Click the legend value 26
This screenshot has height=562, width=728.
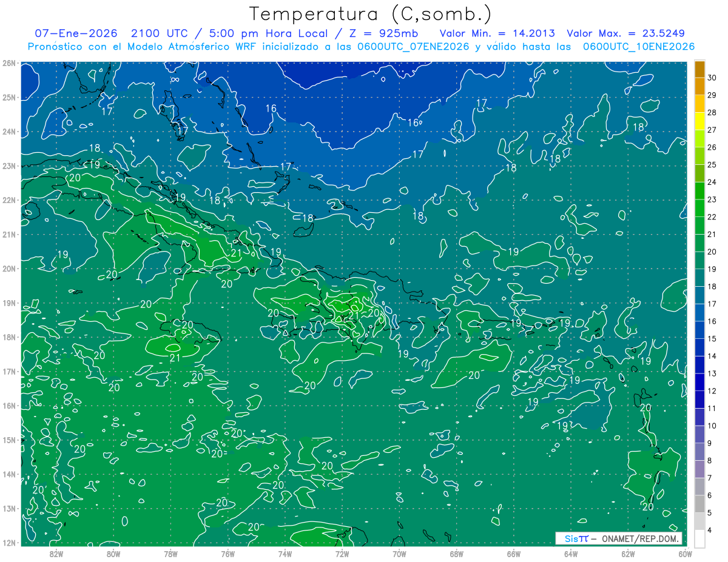click(x=712, y=147)
